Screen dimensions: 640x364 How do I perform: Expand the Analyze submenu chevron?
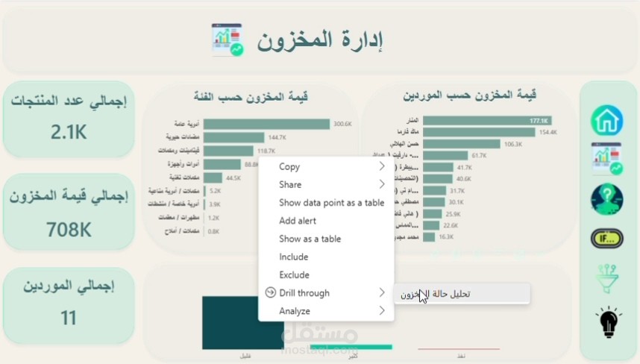(382, 311)
